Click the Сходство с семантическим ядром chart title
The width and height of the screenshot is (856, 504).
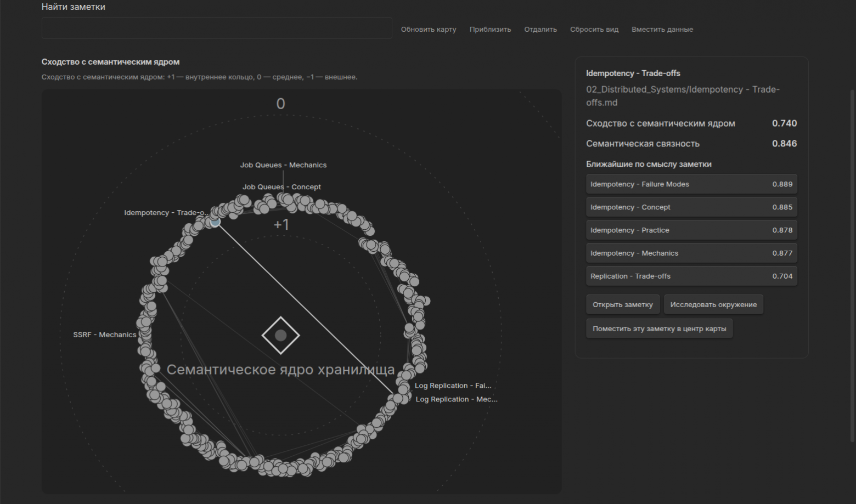pyautogui.click(x=110, y=62)
